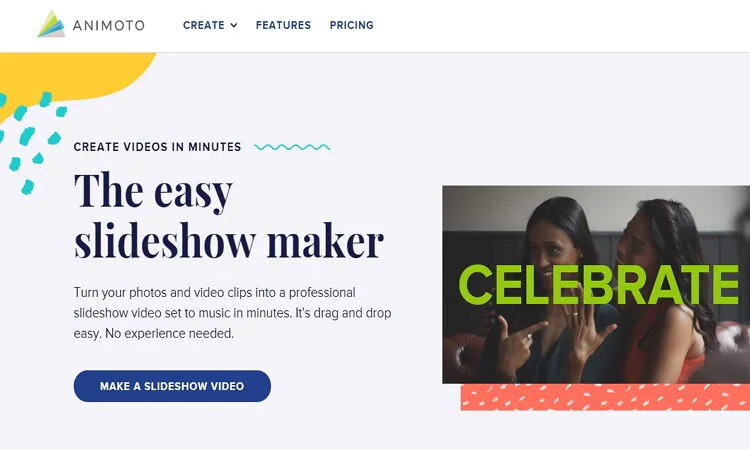Image resolution: width=750 pixels, height=450 pixels.
Task: Click the coral patterned strip below video
Action: pos(605,397)
